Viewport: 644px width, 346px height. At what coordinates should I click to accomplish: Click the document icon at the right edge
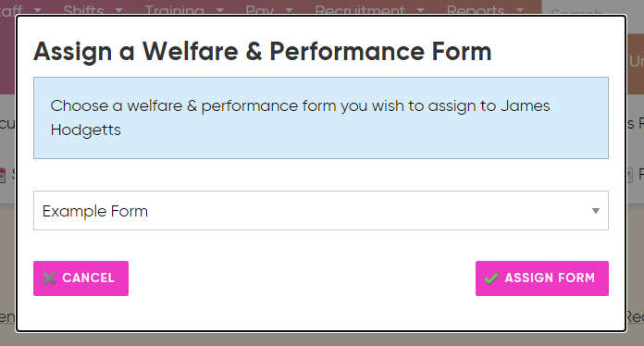pos(629,175)
